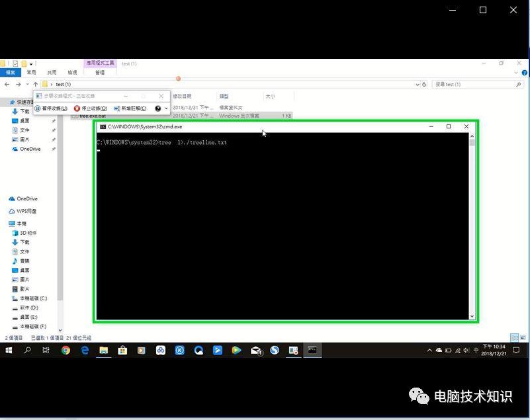Click quick access new folder icon
The width and height of the screenshot is (530, 420).
pos(24,63)
